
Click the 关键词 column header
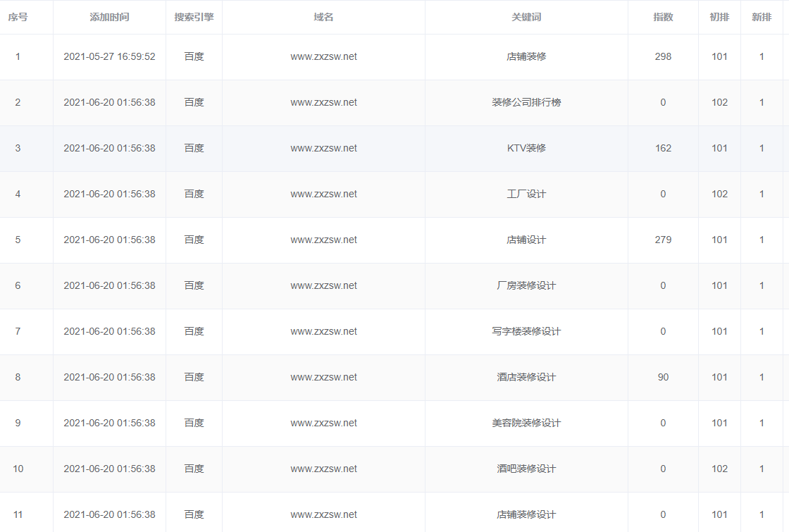526,17
